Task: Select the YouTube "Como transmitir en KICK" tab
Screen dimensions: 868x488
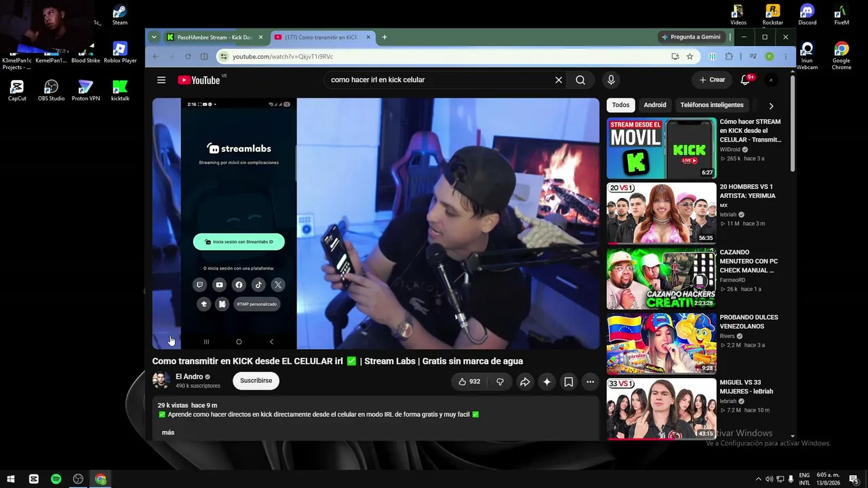Action: point(321,37)
